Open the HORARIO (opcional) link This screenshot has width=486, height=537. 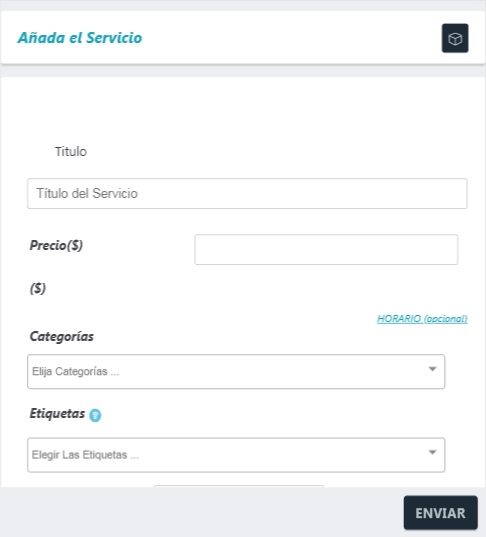422,319
